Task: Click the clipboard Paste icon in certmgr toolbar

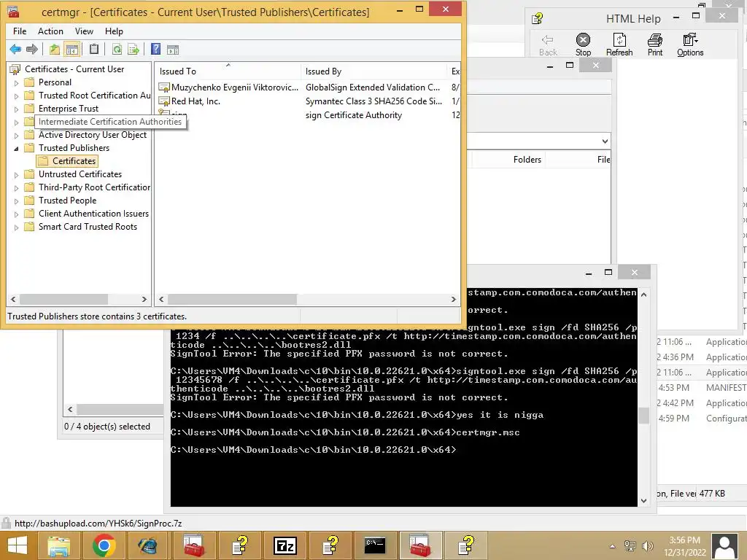Action: (94, 49)
